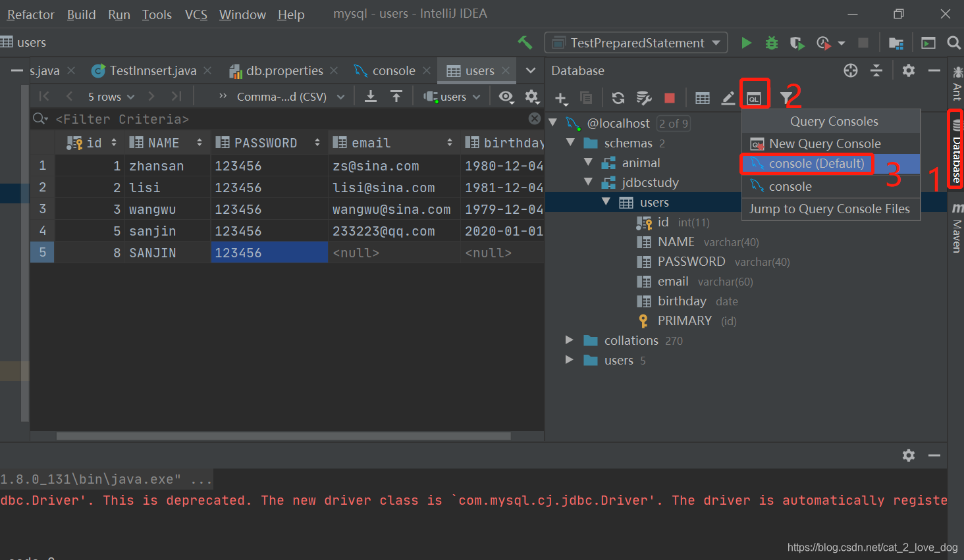Open the Maven side tool tab

click(x=957, y=228)
